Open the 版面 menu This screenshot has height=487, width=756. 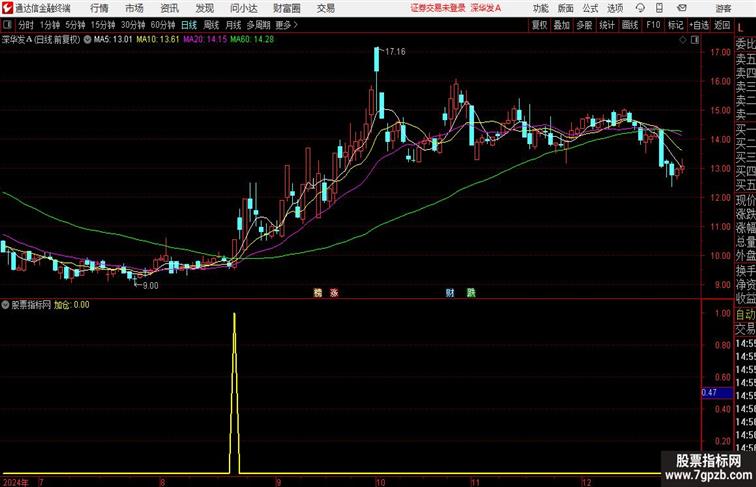tap(566, 8)
